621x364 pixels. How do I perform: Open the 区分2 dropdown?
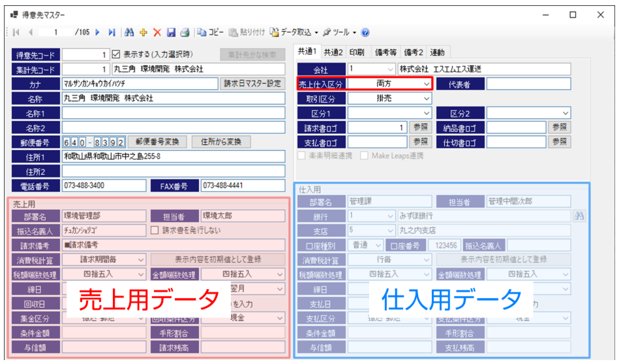tap(565, 113)
